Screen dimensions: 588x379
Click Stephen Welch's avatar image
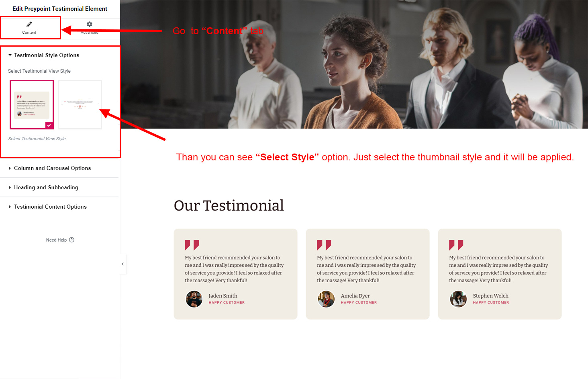(x=458, y=299)
